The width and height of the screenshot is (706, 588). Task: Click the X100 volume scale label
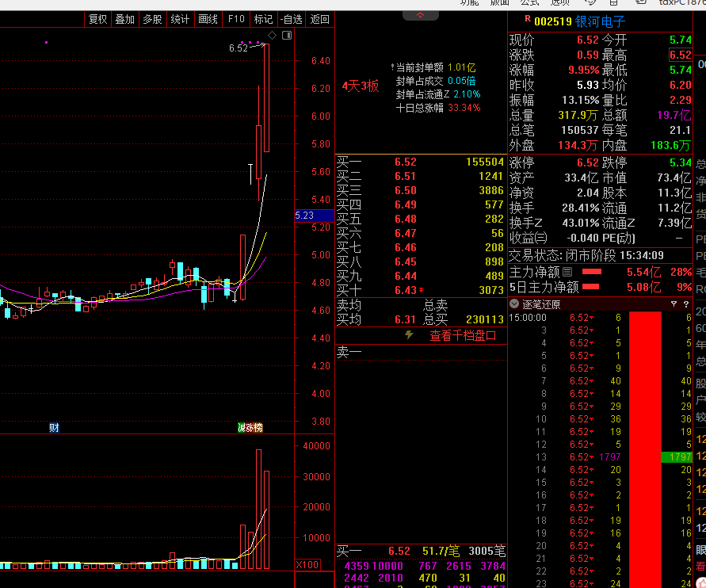[307, 564]
